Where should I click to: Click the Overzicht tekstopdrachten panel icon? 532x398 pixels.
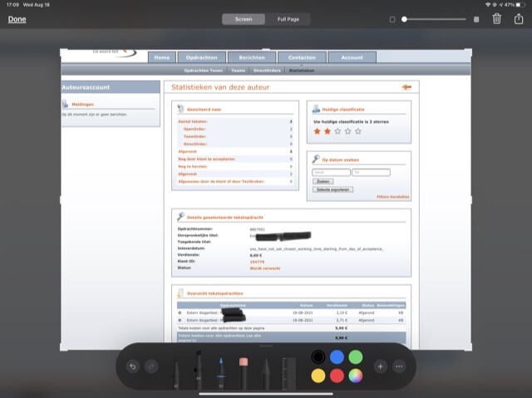(181, 293)
